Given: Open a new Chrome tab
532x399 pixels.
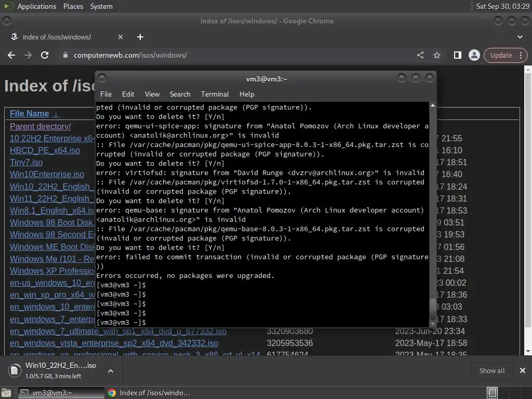Looking at the screenshot, I should tap(140, 37).
